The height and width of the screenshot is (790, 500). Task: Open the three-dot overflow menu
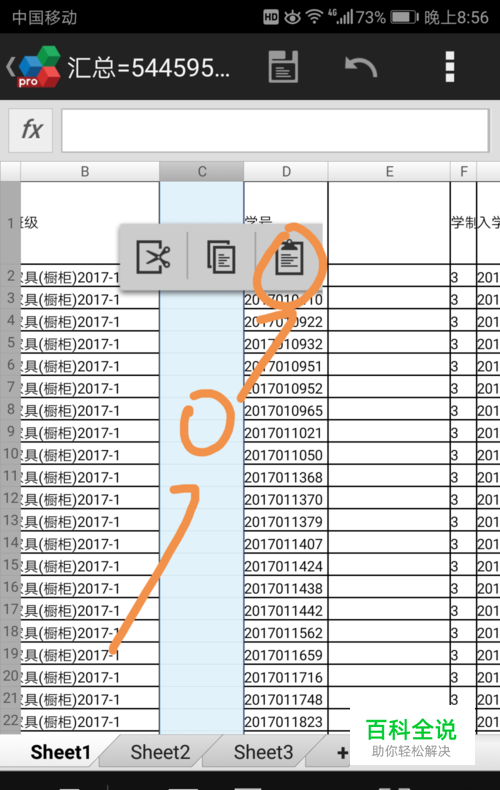[x=450, y=67]
